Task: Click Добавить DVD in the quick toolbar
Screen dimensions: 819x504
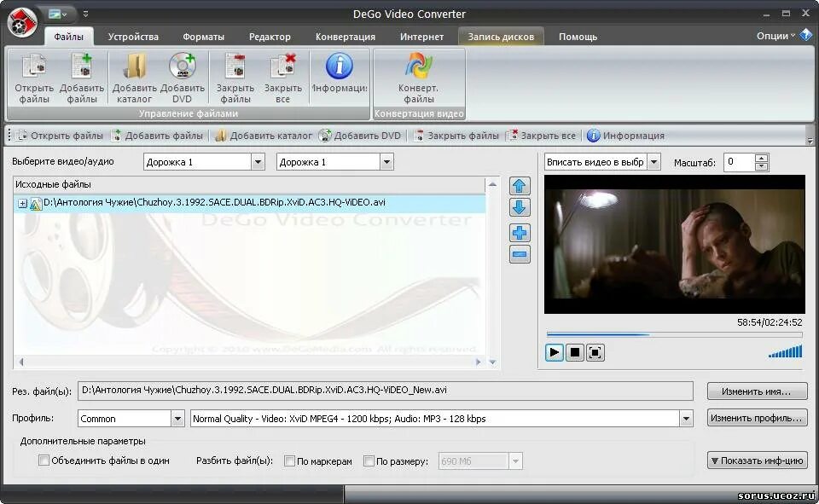Action: (360, 136)
